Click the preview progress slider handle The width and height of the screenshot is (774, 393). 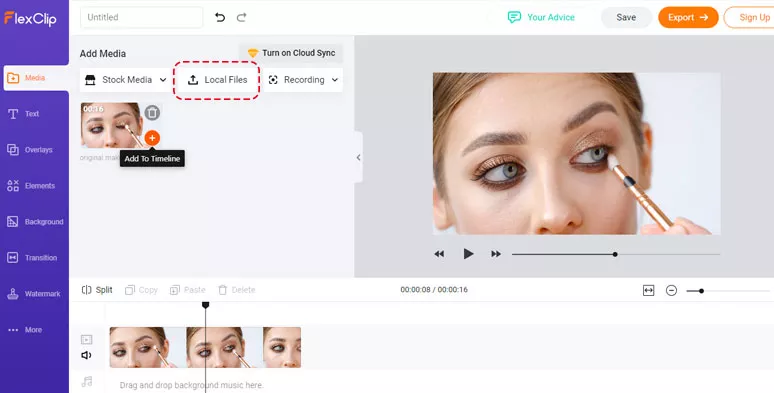click(x=615, y=254)
